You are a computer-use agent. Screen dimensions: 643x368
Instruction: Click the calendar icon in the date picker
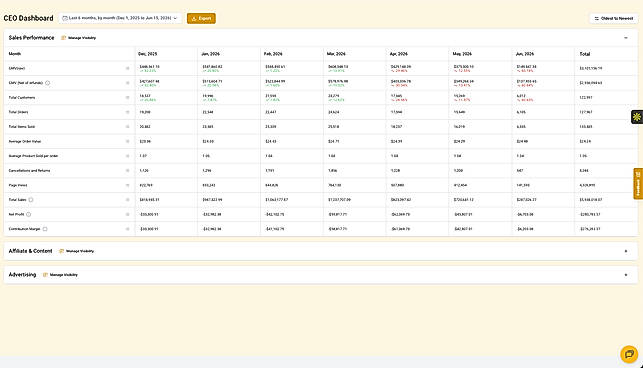tap(65, 18)
